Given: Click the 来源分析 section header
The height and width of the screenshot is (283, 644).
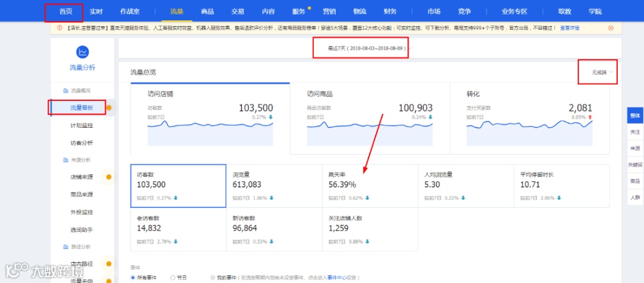Looking at the screenshot, I should click(x=77, y=159).
